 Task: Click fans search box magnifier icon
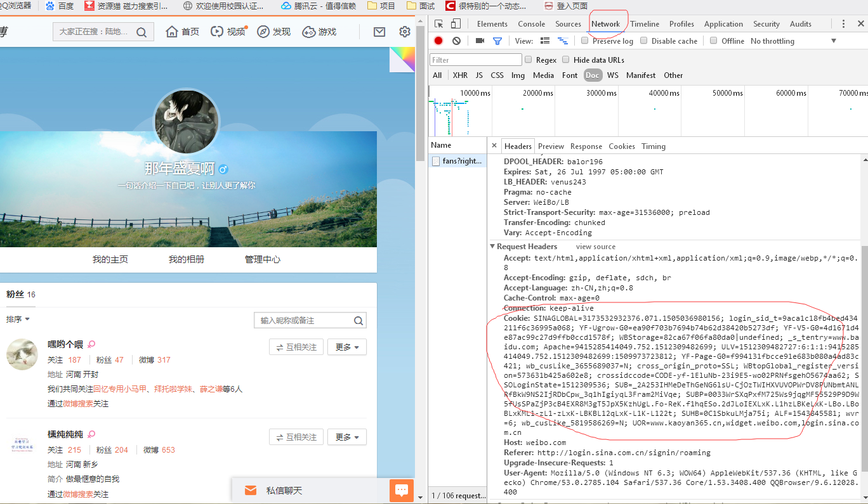(358, 320)
